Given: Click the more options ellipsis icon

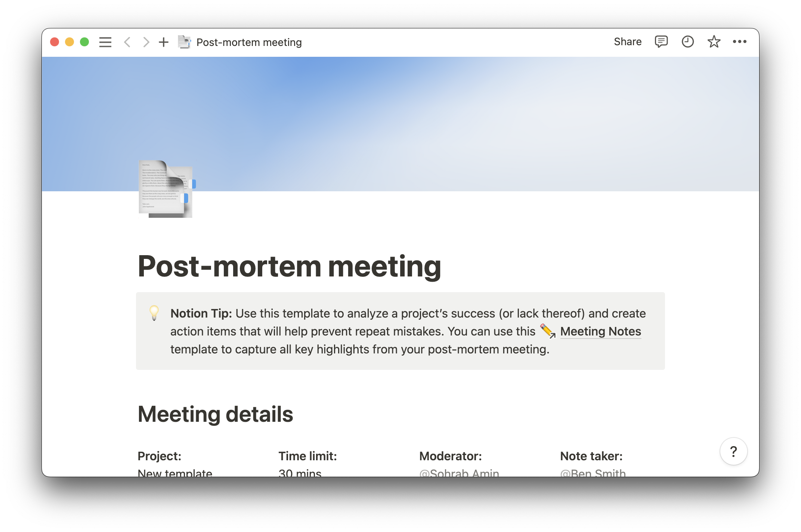Looking at the screenshot, I should (x=739, y=41).
